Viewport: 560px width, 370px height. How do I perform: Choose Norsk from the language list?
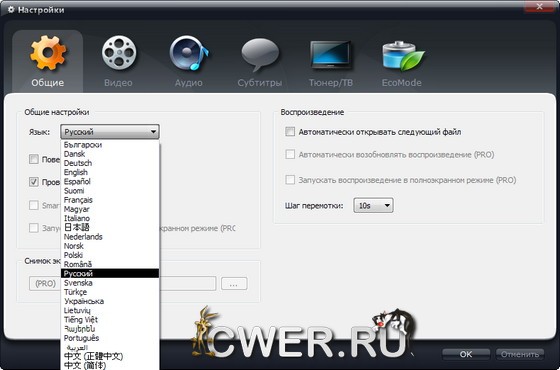(110, 246)
